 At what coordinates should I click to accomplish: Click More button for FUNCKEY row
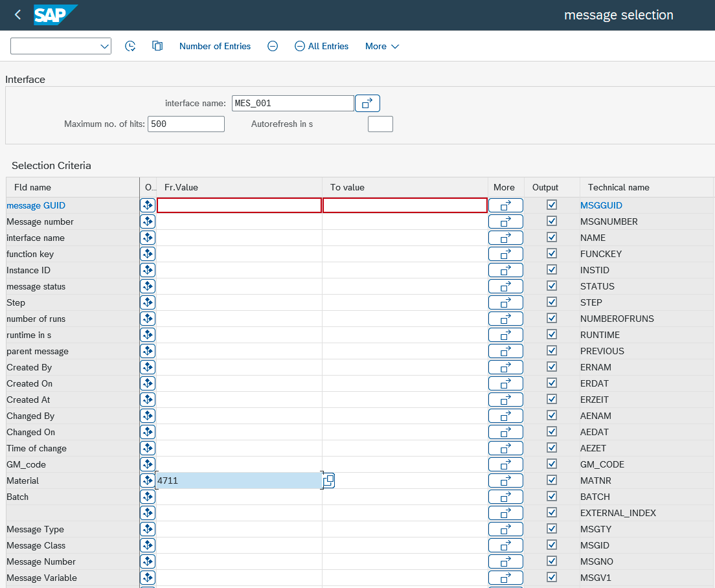[506, 254]
